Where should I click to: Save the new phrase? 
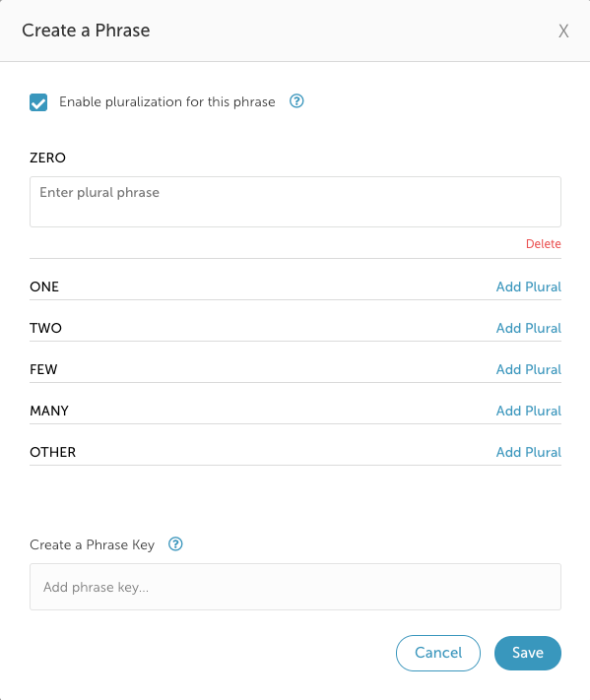(x=528, y=653)
